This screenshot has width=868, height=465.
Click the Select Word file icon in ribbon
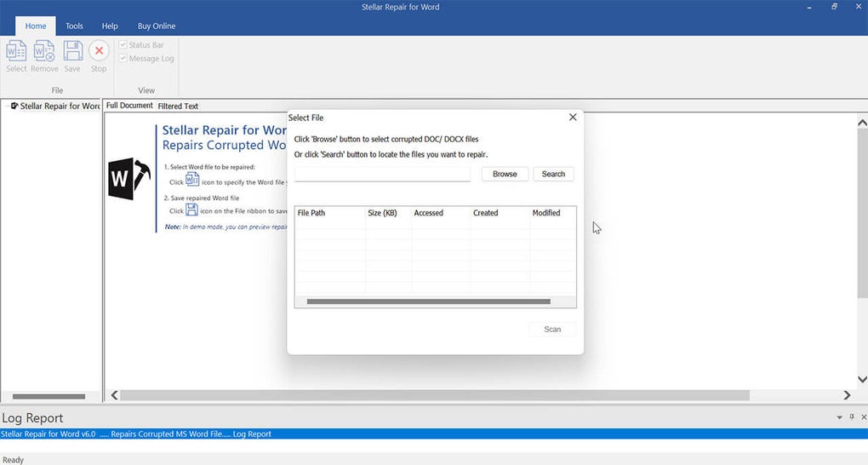point(16,51)
